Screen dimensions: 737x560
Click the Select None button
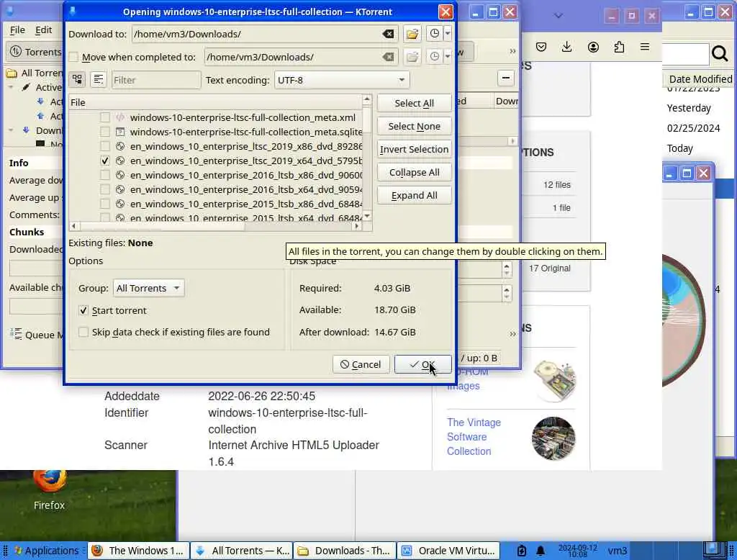pyautogui.click(x=414, y=126)
